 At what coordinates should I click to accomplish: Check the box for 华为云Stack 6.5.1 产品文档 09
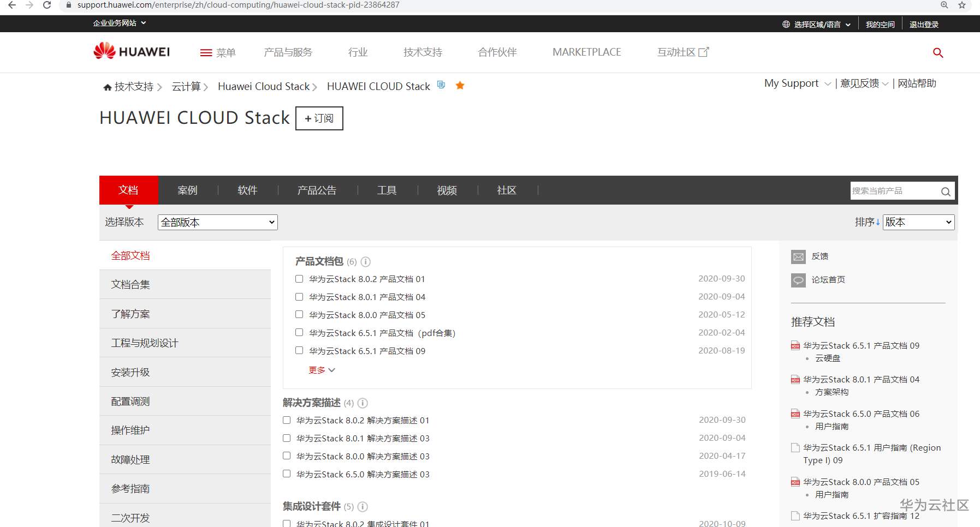click(x=299, y=350)
